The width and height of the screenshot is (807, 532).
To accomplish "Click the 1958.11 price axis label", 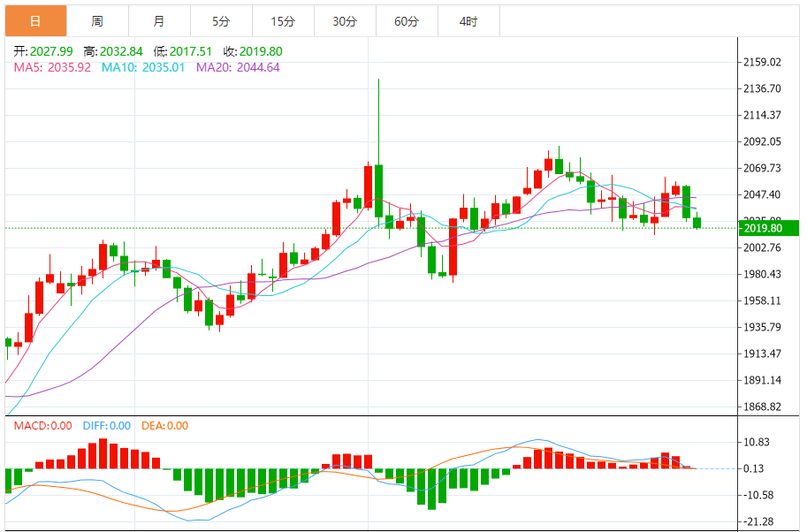I will [762, 301].
